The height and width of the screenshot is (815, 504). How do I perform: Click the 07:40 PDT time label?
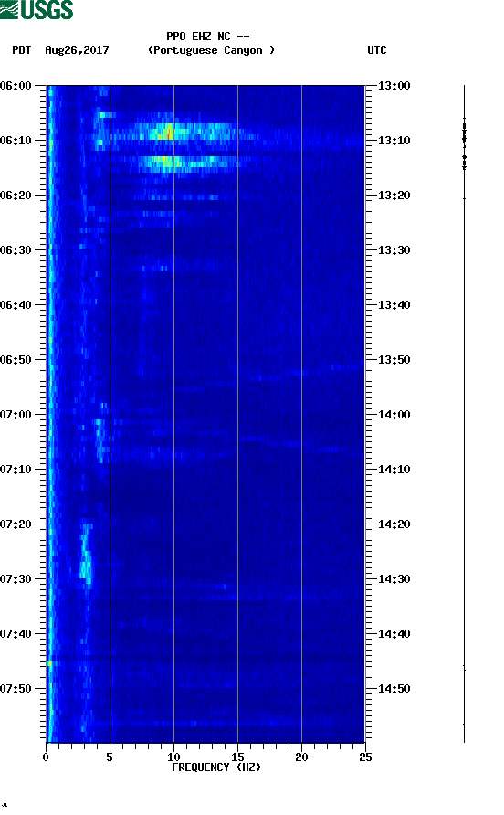coord(16,634)
